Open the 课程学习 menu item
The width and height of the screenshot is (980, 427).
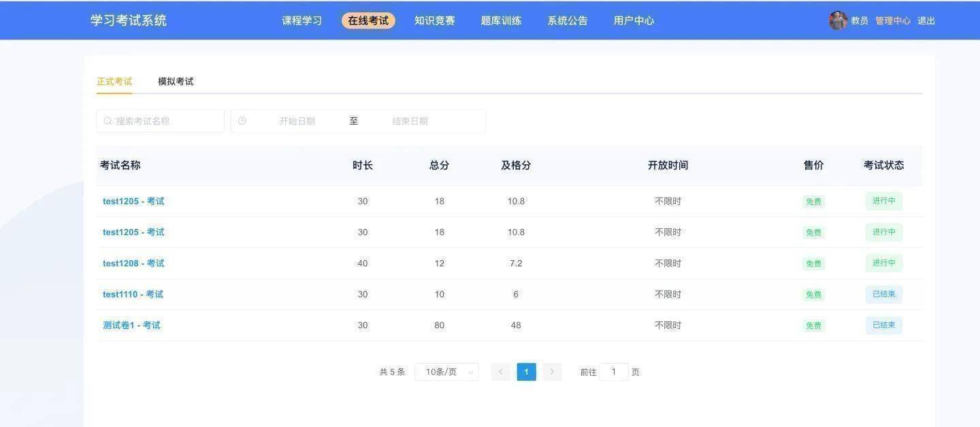pyautogui.click(x=301, y=20)
